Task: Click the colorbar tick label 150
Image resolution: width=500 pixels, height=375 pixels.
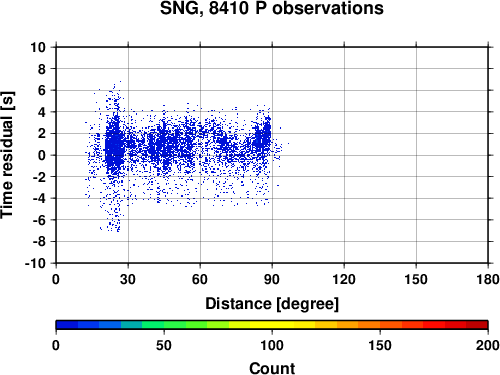Action: (380, 345)
